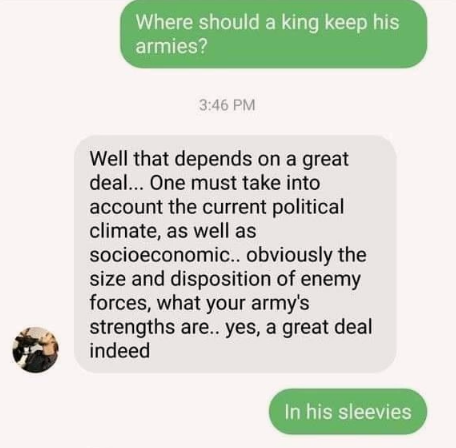Click the word 'deal...' on the second line
The image size is (456, 448).
(x=117, y=183)
